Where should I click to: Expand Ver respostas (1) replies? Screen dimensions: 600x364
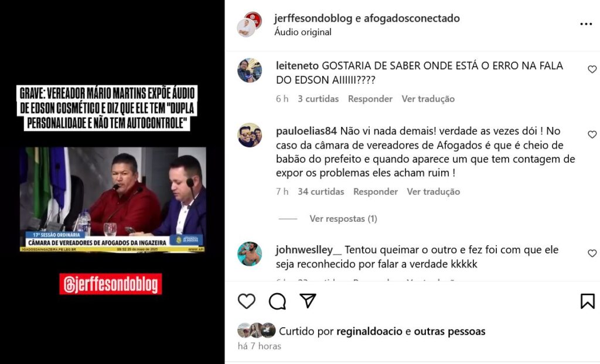[x=343, y=219]
